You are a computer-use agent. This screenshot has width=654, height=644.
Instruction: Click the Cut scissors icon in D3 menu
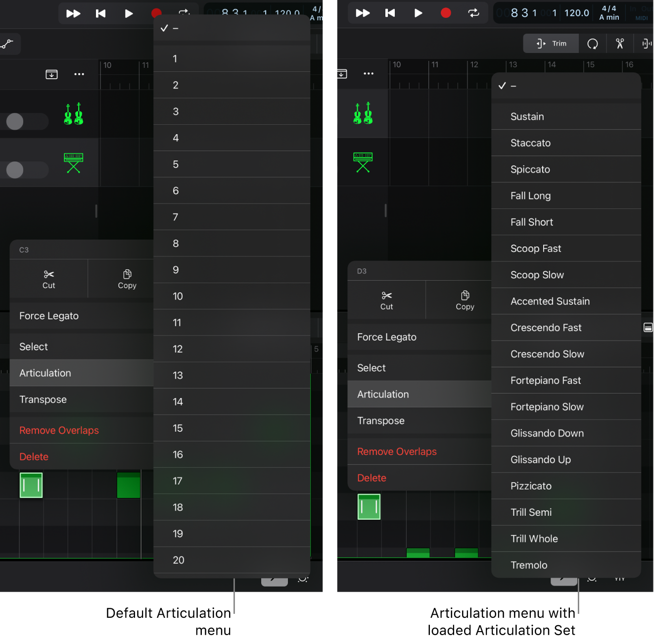(x=387, y=296)
